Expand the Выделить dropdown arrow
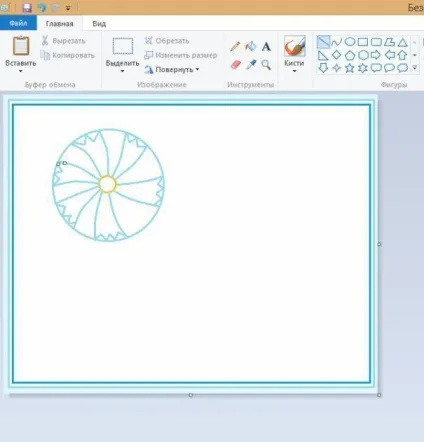 [x=122, y=71]
